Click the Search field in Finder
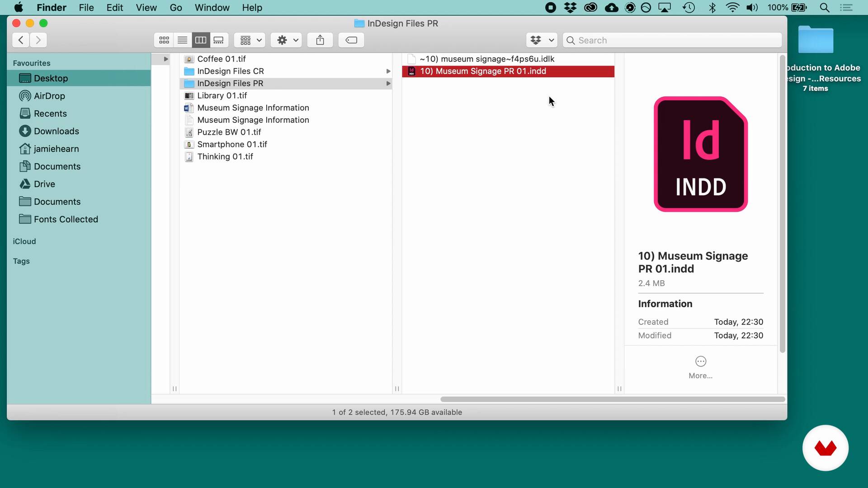Screen dimensions: 868x488 (x=672, y=40)
